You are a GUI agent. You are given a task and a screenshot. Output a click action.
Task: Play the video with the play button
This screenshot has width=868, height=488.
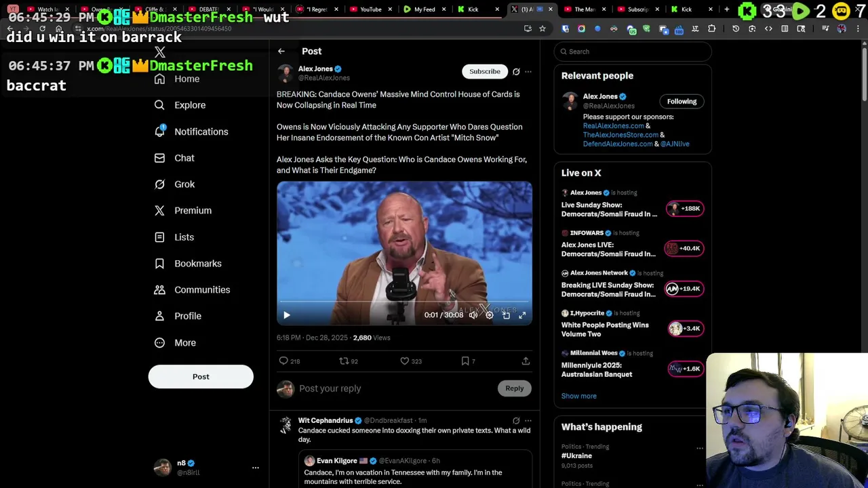287,315
